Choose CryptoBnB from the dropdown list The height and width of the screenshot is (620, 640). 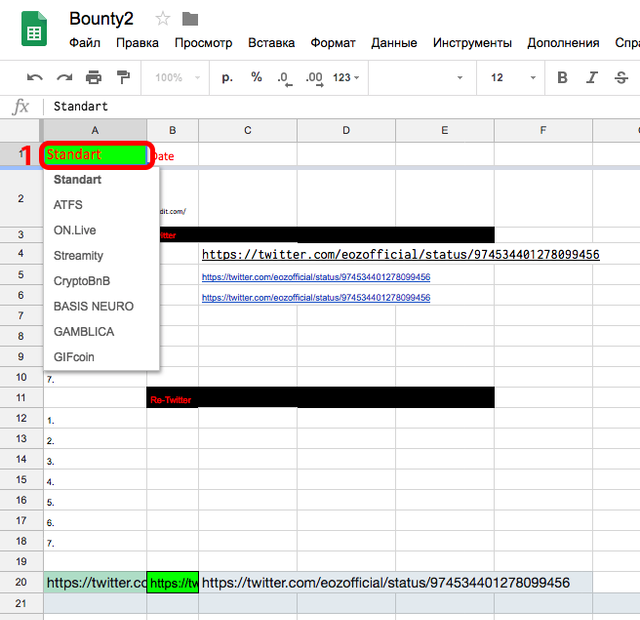[101, 281]
